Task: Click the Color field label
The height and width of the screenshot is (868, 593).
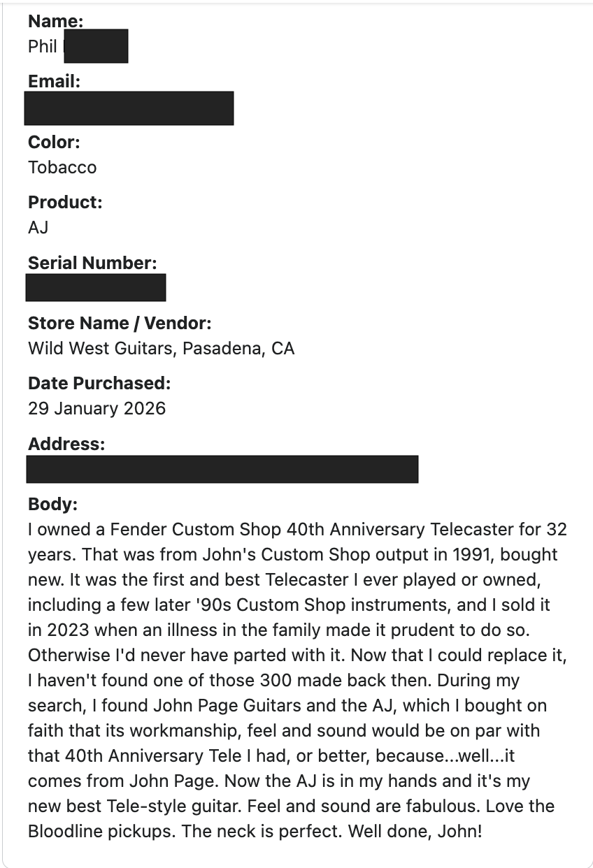Action: pos(54,142)
